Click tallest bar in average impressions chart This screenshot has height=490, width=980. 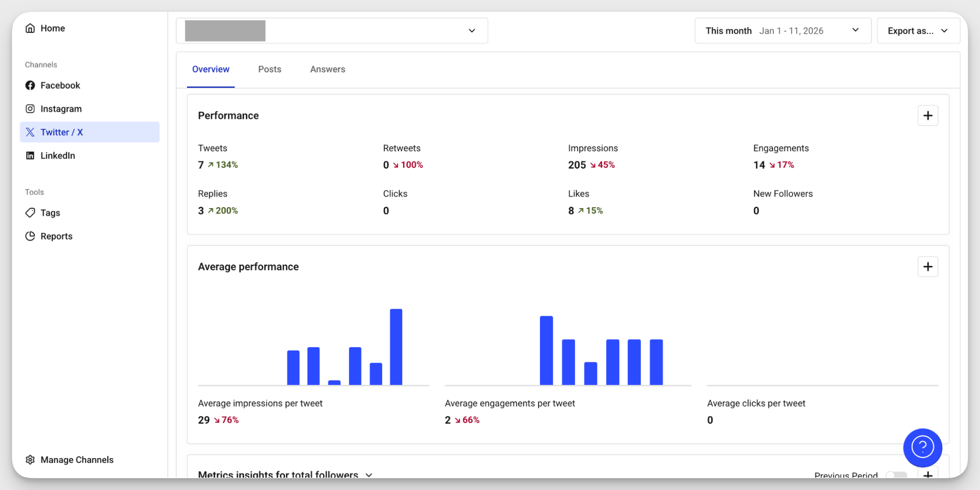click(x=396, y=347)
